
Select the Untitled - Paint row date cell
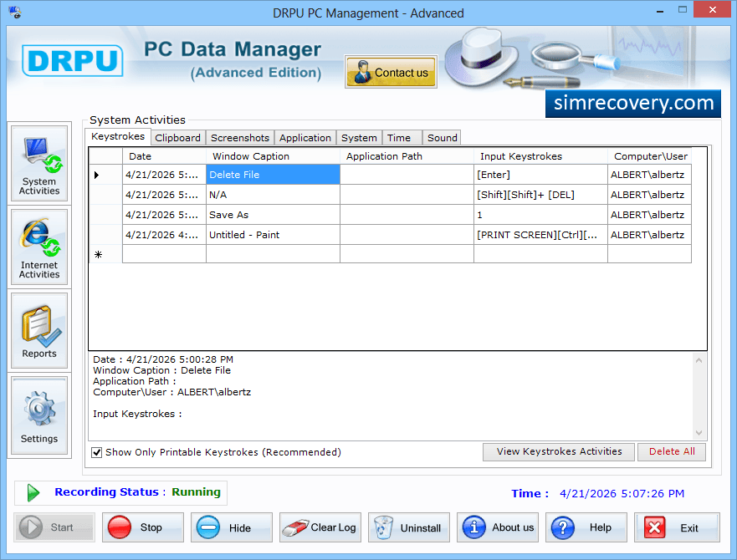(164, 235)
